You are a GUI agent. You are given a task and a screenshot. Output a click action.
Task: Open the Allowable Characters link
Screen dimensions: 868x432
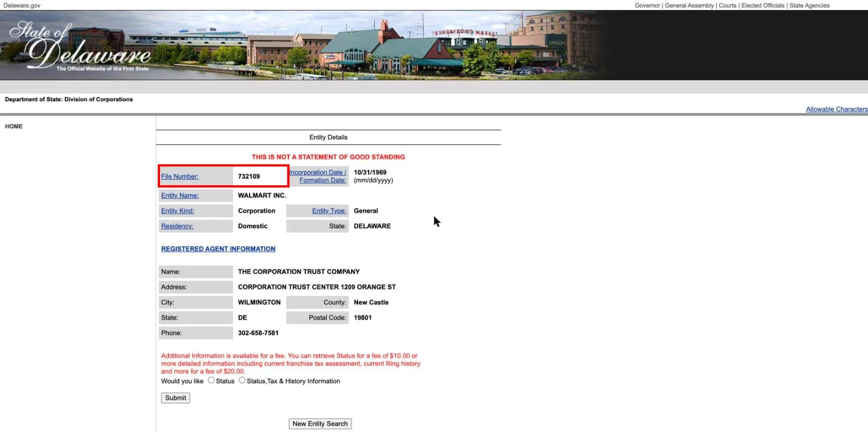coord(836,110)
